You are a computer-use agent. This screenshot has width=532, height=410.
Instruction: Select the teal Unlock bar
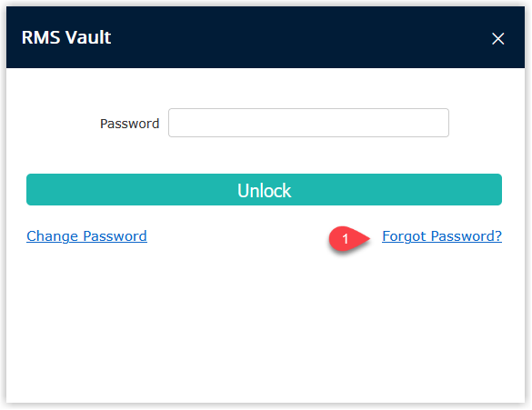[264, 190]
